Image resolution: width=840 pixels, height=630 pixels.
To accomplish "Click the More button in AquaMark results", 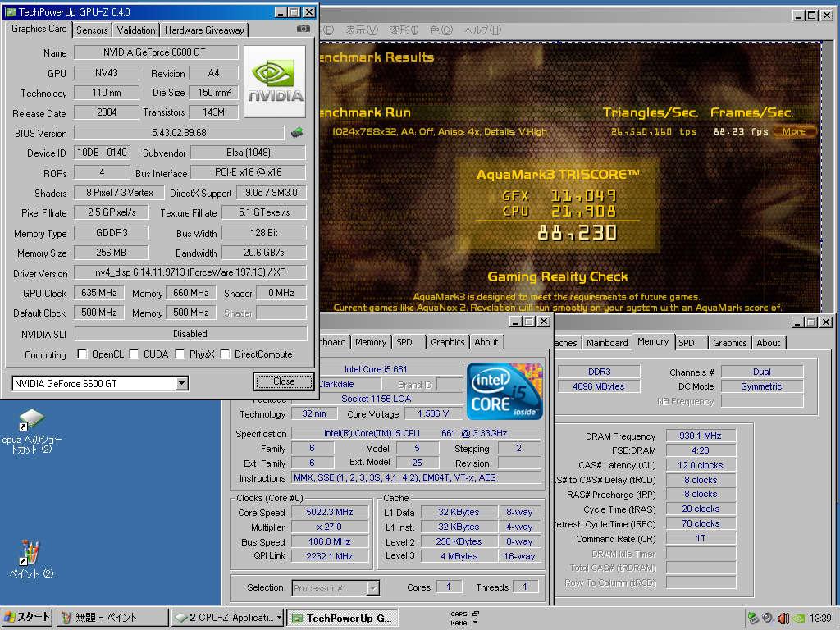I will [794, 131].
